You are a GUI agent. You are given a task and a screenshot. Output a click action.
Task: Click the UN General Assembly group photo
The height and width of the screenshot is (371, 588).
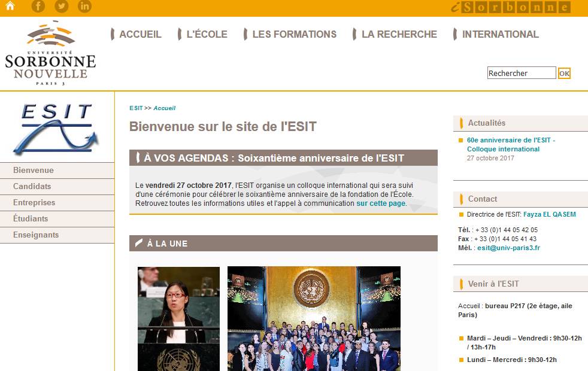point(314,318)
